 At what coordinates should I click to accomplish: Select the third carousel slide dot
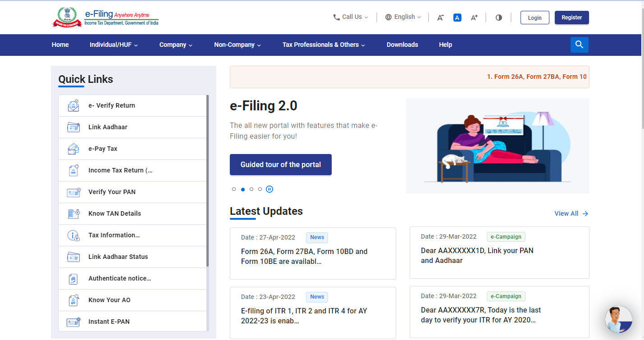[251, 189]
